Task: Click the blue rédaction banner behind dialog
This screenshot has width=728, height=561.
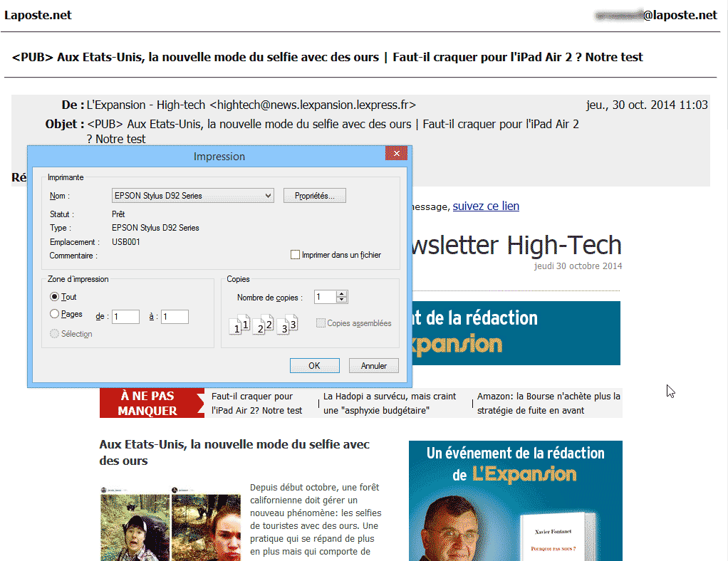Action: (516, 333)
